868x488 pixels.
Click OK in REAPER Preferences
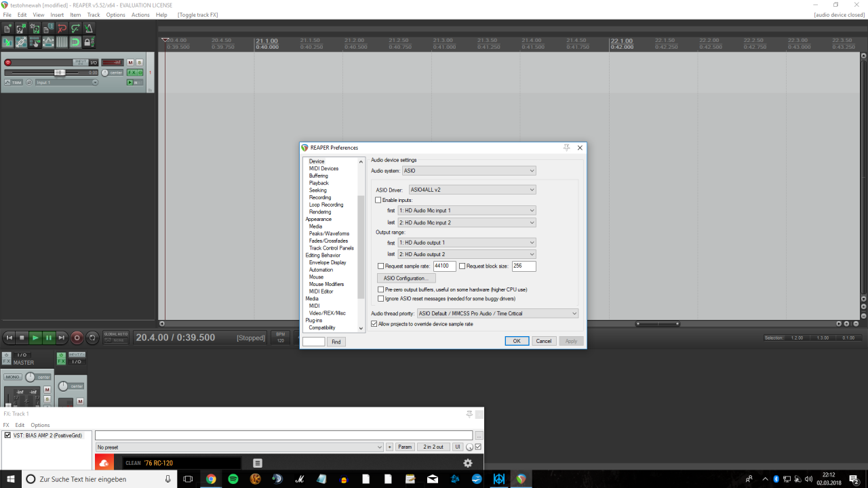pyautogui.click(x=516, y=341)
